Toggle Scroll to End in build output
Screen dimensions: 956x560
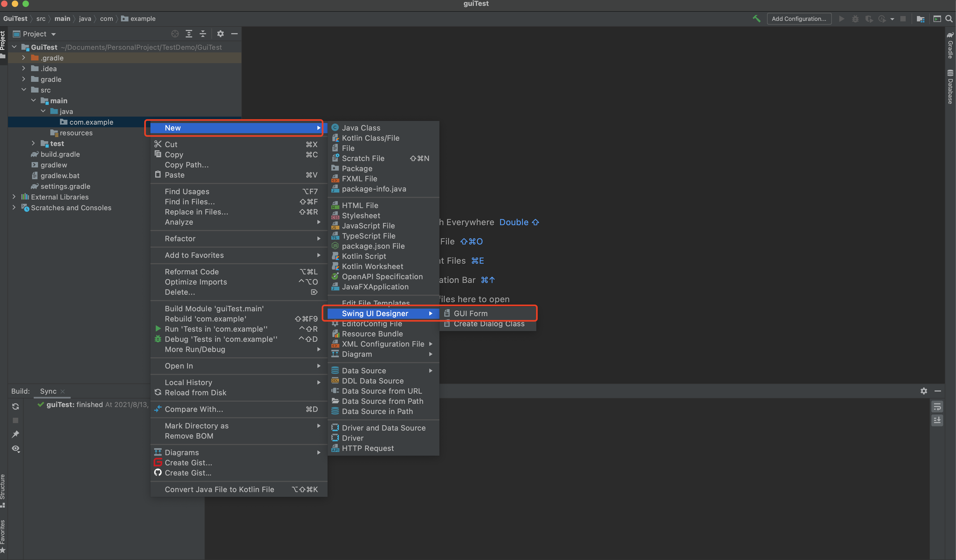(x=937, y=420)
